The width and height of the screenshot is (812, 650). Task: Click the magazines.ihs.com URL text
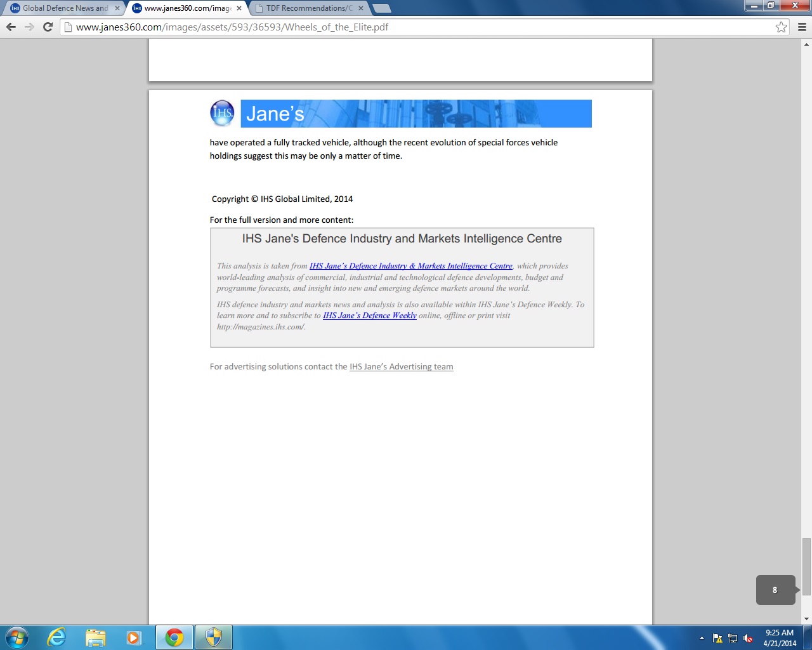pyautogui.click(x=261, y=327)
